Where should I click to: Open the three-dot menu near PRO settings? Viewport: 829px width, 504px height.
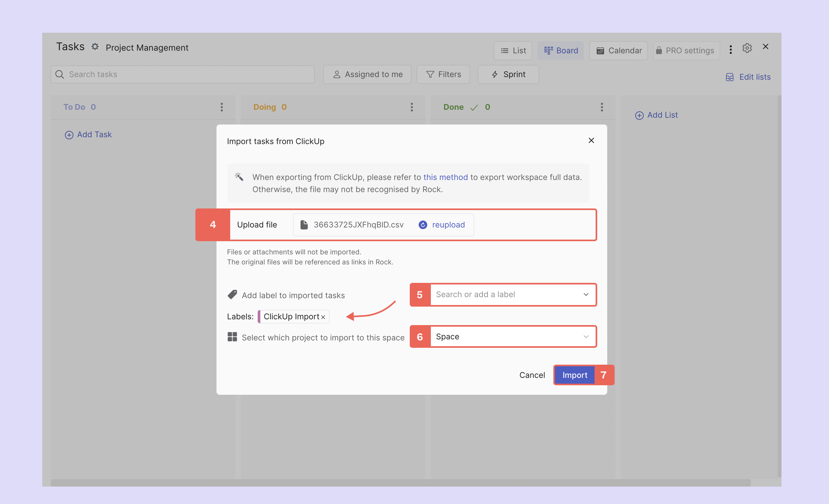pyautogui.click(x=731, y=50)
